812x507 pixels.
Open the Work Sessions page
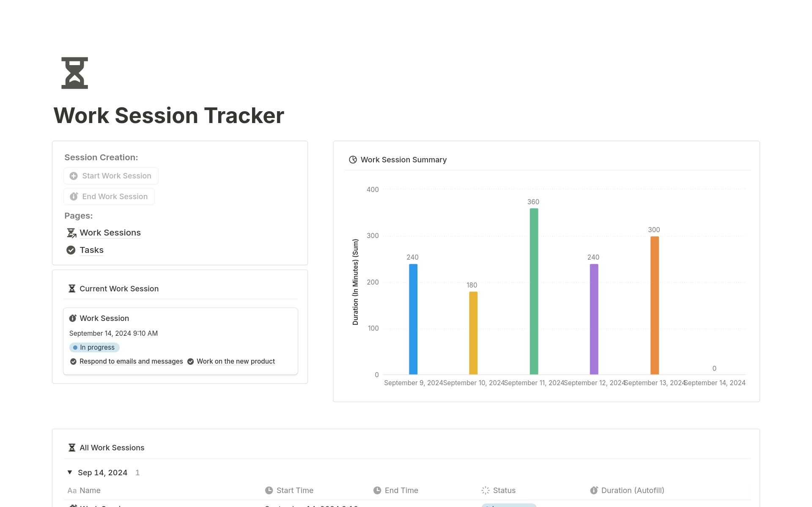[110, 232]
